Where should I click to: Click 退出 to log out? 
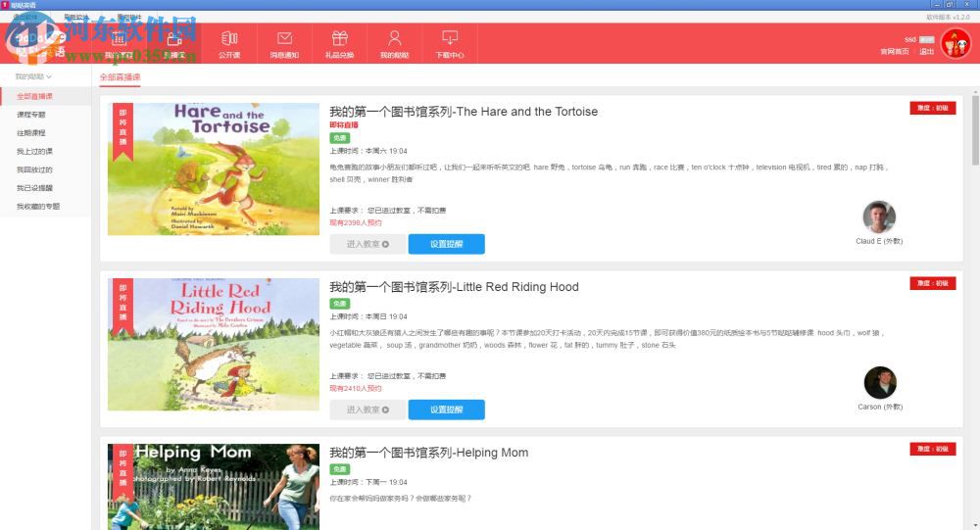tap(926, 52)
